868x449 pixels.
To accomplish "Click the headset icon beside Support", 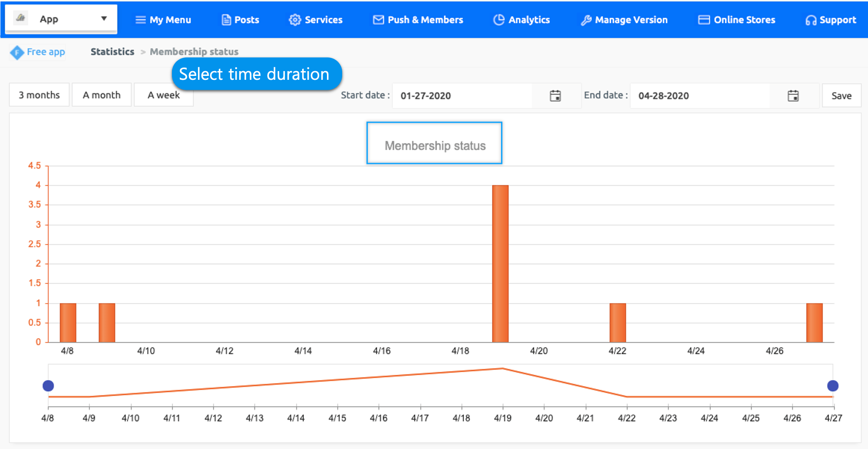I will point(810,20).
